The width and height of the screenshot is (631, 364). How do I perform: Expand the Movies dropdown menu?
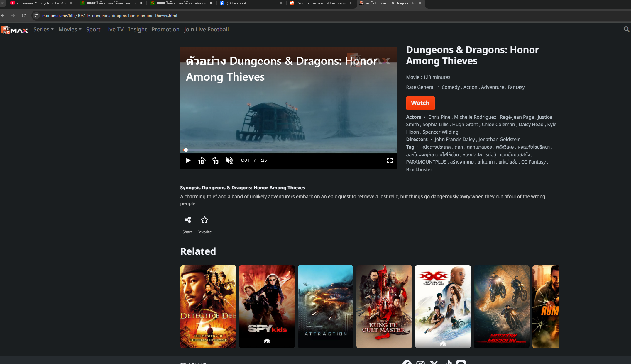pyautogui.click(x=70, y=29)
